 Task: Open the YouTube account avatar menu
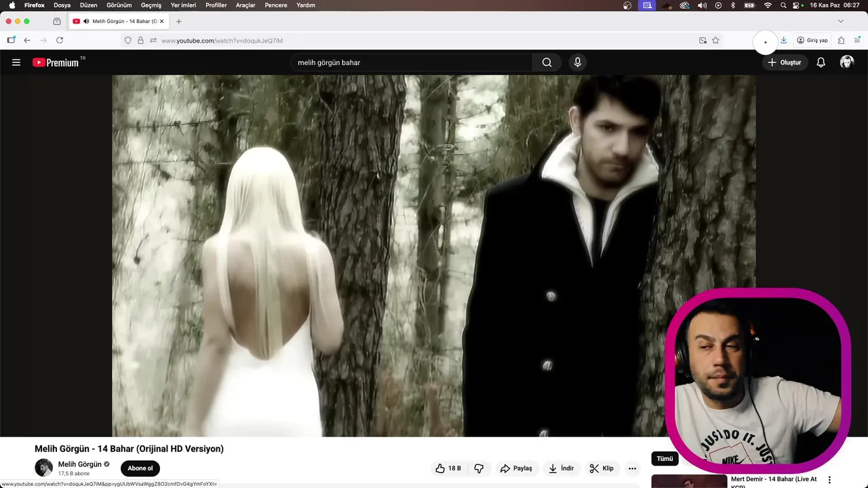point(846,62)
